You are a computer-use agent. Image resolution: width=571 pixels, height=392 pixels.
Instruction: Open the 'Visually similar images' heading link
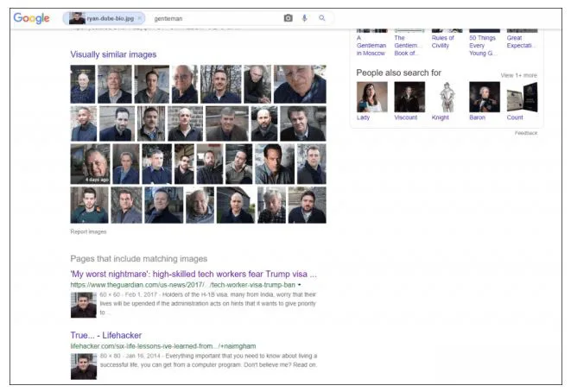[113, 54]
